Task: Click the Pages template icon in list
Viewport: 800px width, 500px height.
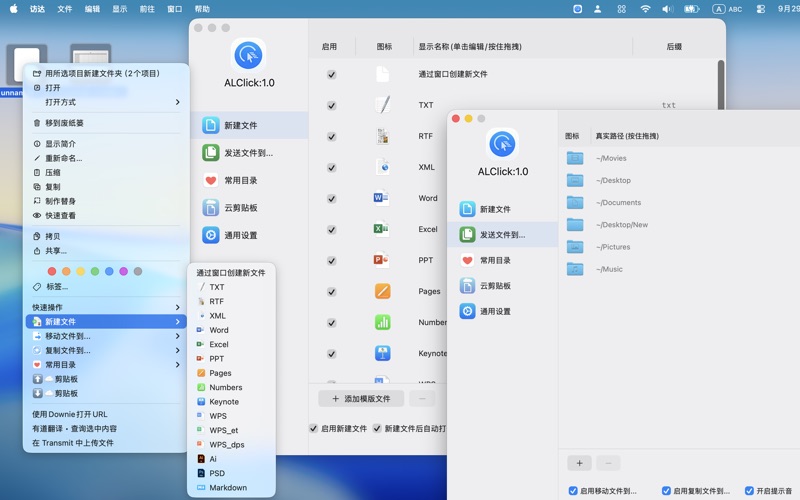Action: [x=382, y=291]
